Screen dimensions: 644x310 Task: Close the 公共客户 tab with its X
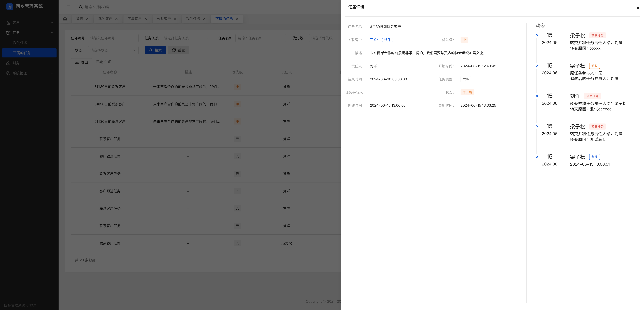(x=175, y=19)
